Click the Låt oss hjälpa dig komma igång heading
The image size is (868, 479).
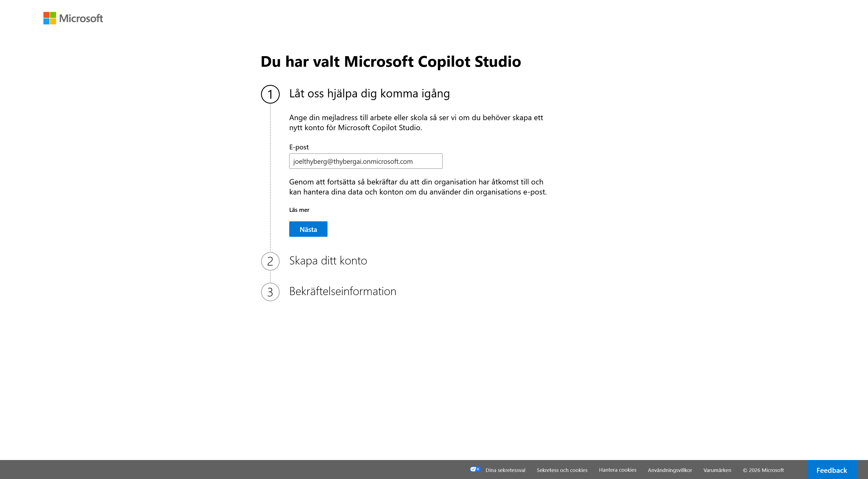pyautogui.click(x=369, y=94)
